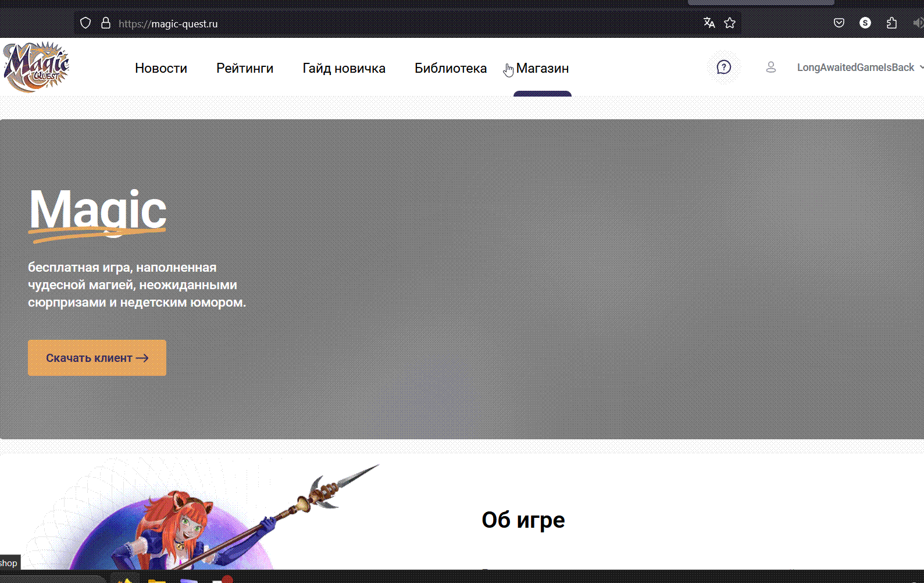Open site security padlock info
This screenshot has height=583, width=924.
(x=105, y=23)
